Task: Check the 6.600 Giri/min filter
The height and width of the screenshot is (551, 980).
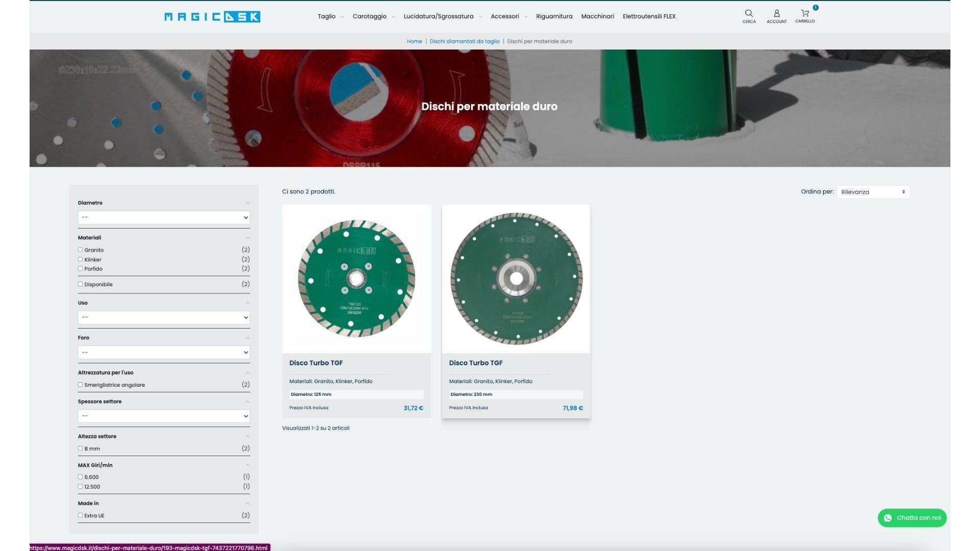Action: pos(80,477)
